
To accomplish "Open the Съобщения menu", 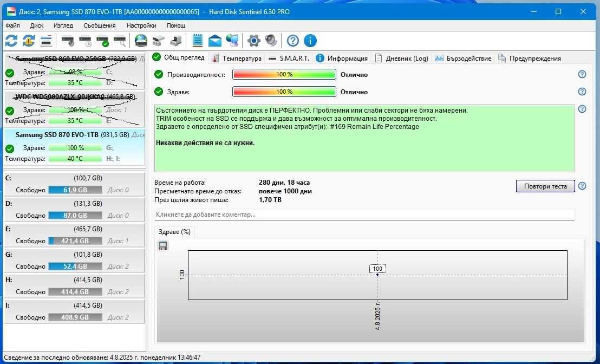I will pyautogui.click(x=100, y=25).
